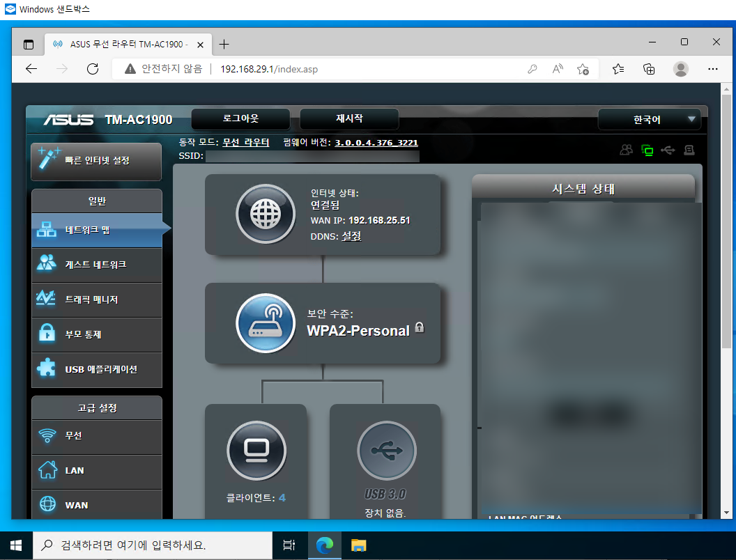
Task: Click the address bar URL 192.168.29.1
Action: coord(269,70)
